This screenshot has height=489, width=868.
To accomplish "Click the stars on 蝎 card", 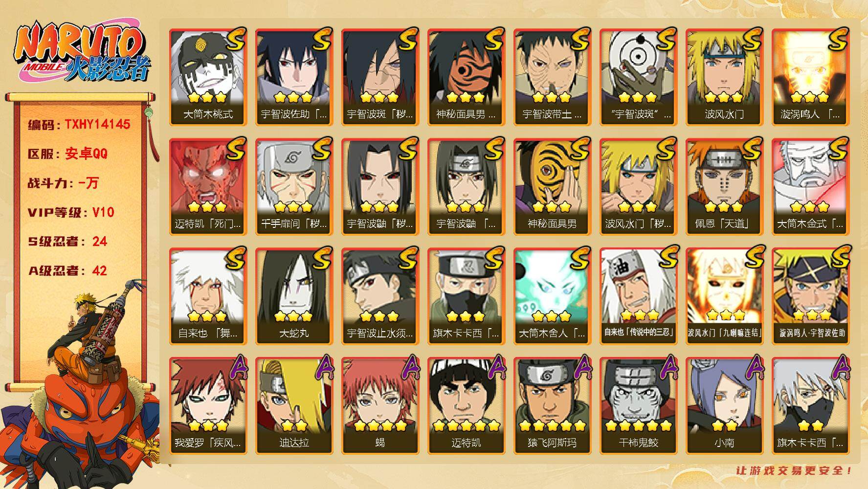I will click(380, 425).
